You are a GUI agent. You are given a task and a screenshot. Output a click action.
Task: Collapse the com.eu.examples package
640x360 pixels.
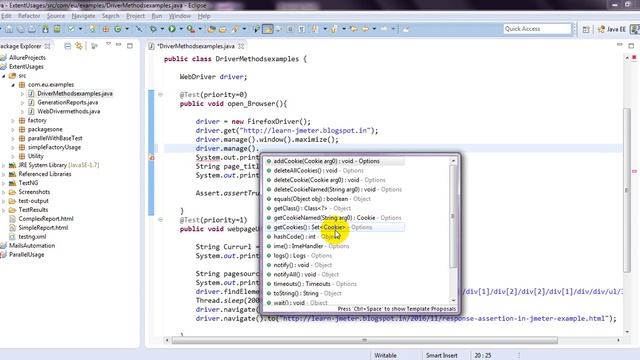pos(13,85)
